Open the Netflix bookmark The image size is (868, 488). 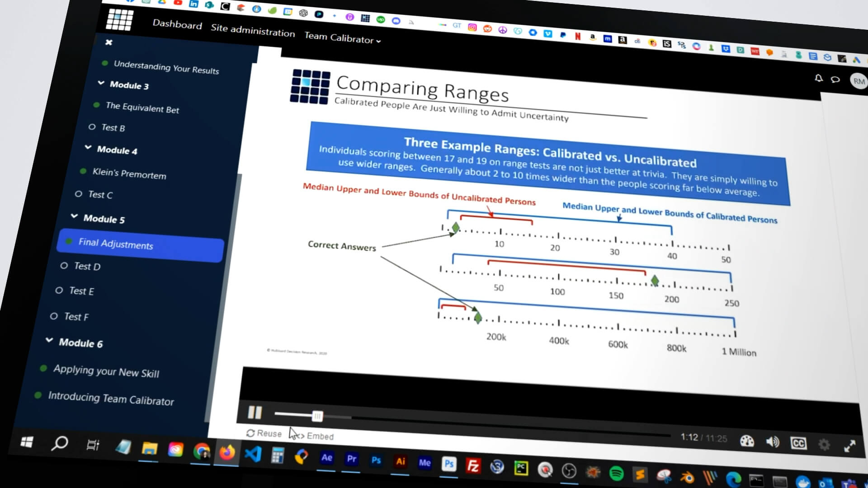[x=577, y=36]
